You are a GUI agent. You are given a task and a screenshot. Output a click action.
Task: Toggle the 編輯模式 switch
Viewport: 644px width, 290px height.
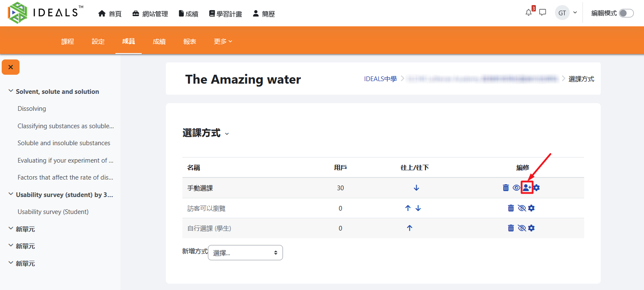pos(626,13)
